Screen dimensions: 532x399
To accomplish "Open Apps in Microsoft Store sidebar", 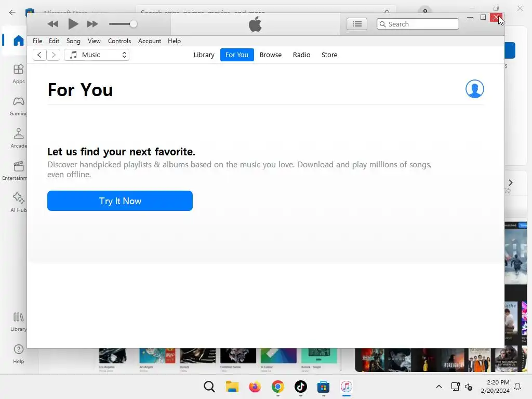I will click(18, 74).
